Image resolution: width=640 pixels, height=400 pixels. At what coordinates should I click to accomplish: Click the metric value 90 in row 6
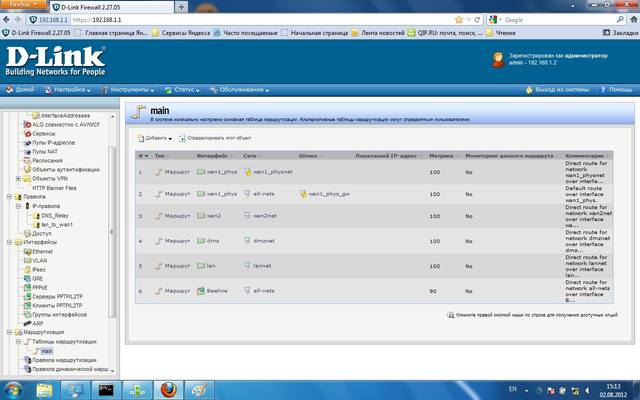433,291
